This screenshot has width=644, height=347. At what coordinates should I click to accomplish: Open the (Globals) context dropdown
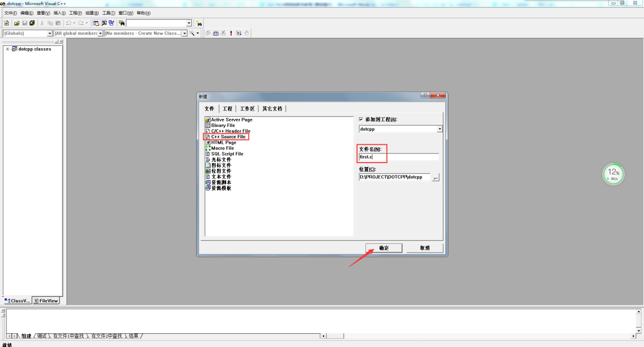[x=49, y=33]
